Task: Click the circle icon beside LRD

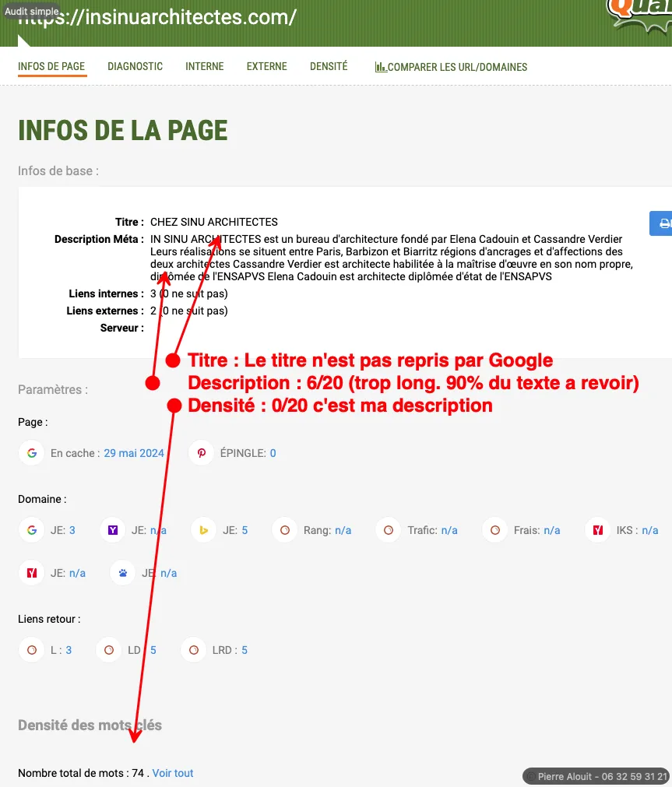Action: (x=193, y=650)
